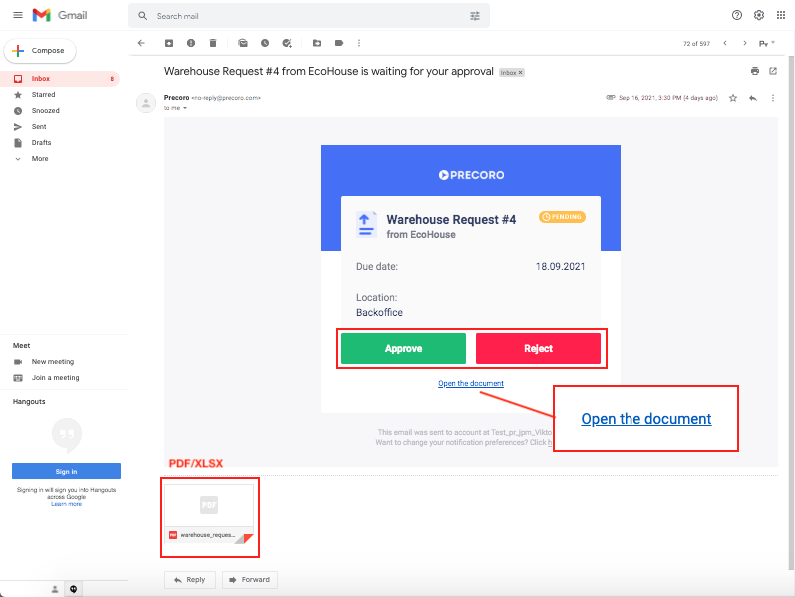Join a meeting in Meet
Image resolution: width=795 pixels, height=597 pixels.
point(55,377)
